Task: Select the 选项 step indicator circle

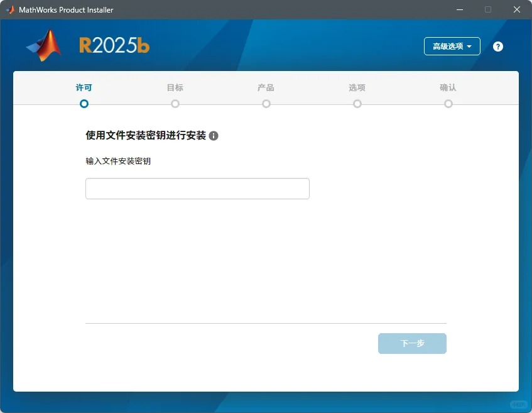Action: 357,103
